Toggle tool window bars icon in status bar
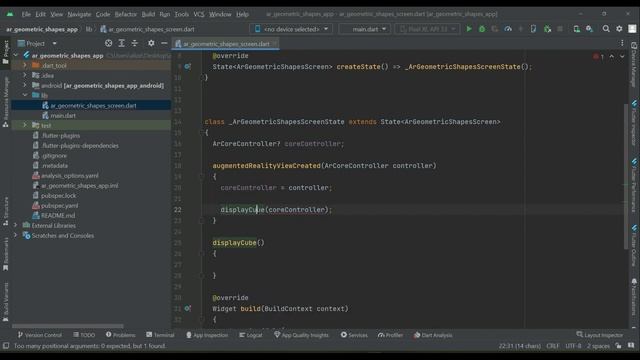Screen dimensions: 640x360 coord(6,346)
